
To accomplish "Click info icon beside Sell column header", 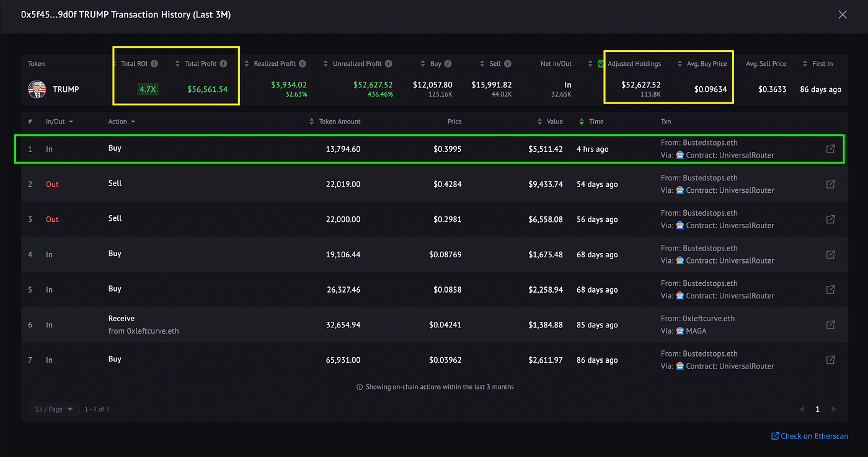I will (508, 64).
